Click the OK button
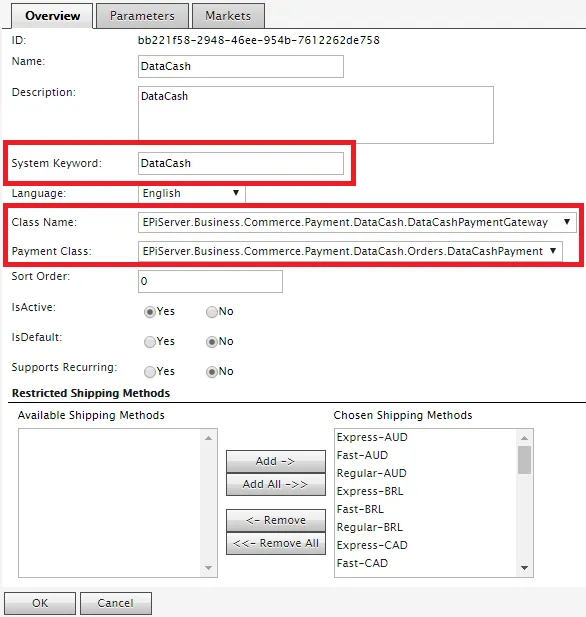 40,603
